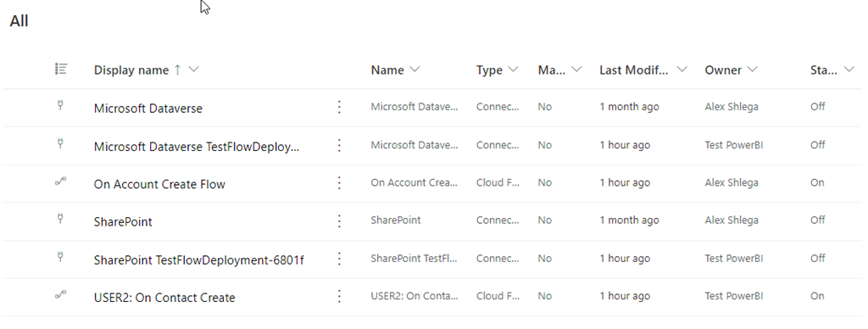
Task: Sort by Display name column header
Action: (x=131, y=70)
